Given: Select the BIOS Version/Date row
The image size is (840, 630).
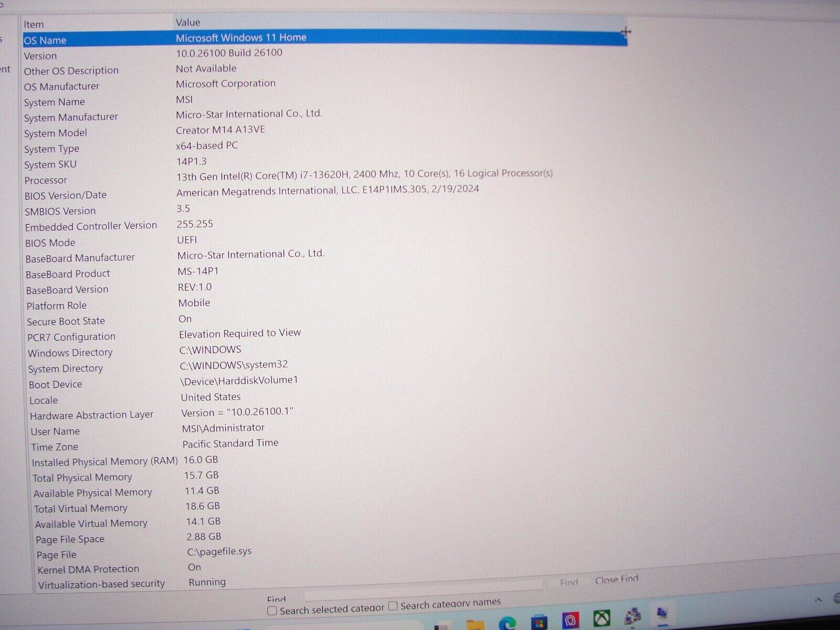Looking at the screenshot, I should click(66, 195).
